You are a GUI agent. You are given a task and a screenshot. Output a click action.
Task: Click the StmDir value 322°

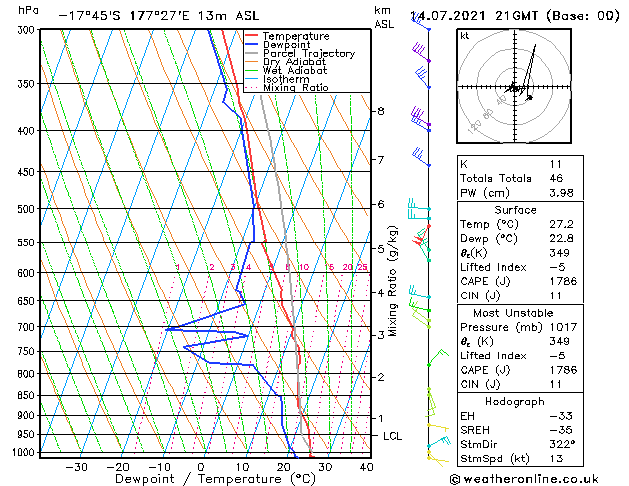click(x=562, y=444)
